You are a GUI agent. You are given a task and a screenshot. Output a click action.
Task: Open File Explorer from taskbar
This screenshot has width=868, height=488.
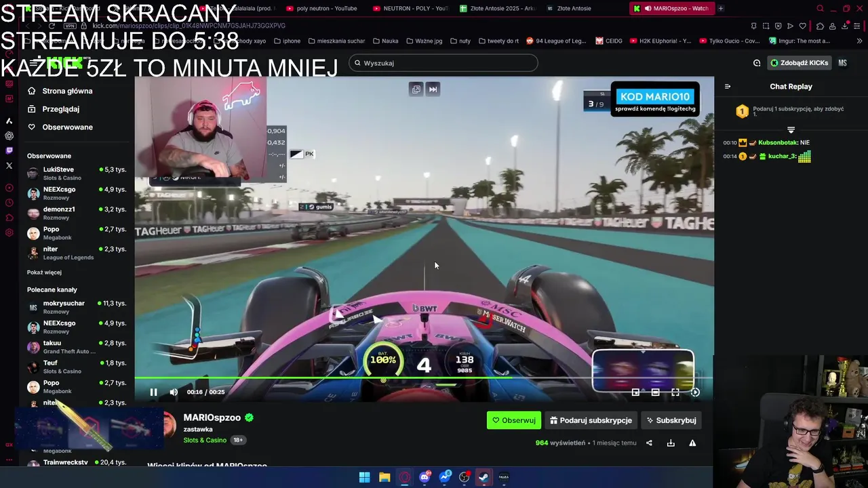click(x=384, y=477)
